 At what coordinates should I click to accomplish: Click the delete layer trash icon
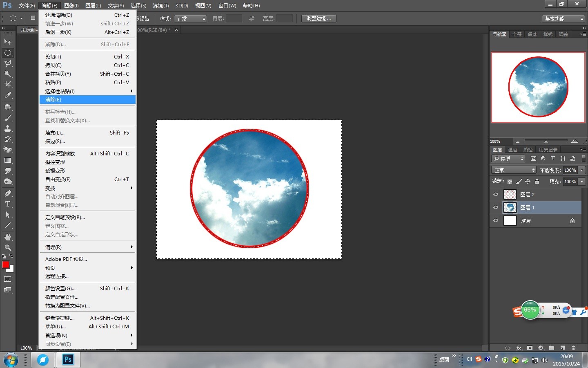573,348
